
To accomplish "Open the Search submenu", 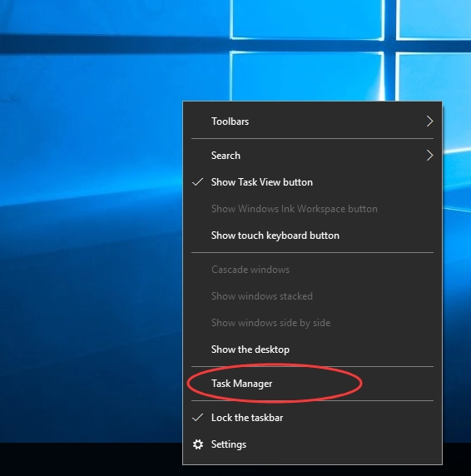I will click(312, 156).
